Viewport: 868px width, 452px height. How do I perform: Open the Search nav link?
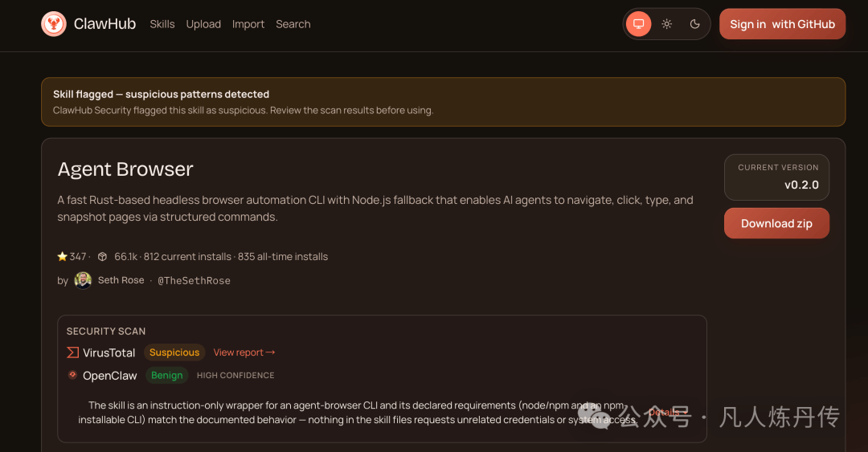pos(293,24)
